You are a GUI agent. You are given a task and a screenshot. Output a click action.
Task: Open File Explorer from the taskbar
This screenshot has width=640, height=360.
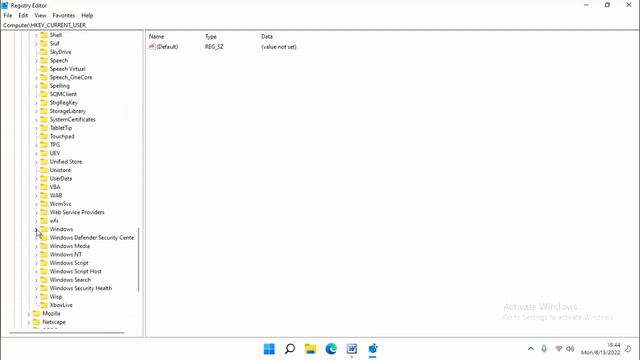coord(310,349)
